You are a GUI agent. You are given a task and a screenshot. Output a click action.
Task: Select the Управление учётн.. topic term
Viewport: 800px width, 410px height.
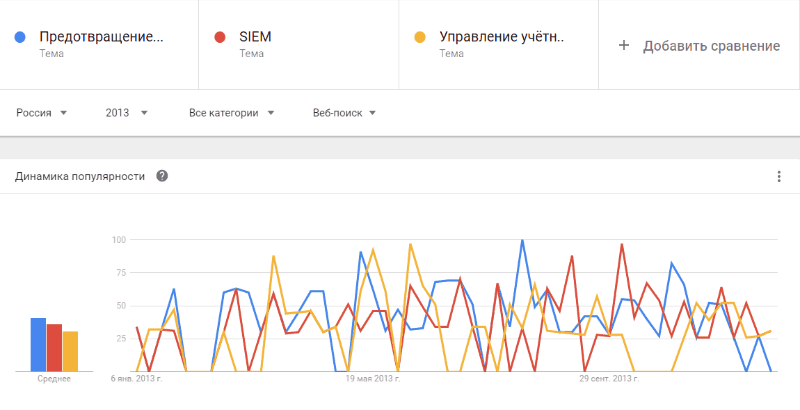[x=502, y=38]
